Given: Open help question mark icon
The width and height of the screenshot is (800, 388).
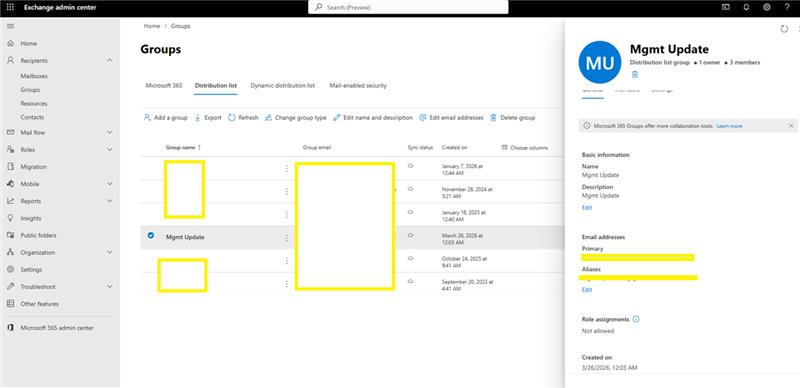Looking at the screenshot, I should click(787, 7).
